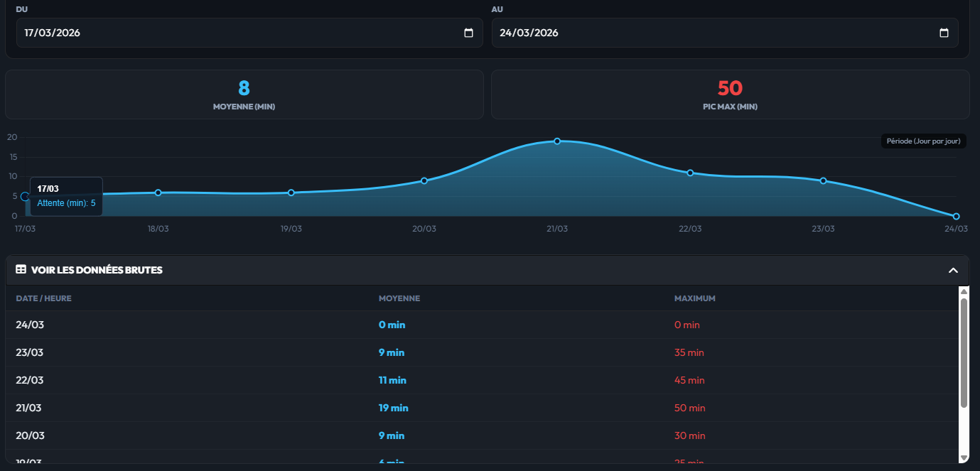Click the Pic Max (min) stat card
Screen dimensions: 980x471
730,94
